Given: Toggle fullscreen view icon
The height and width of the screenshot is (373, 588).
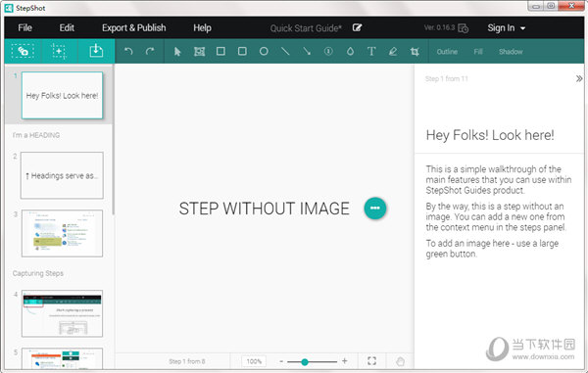Looking at the screenshot, I should 371,361.
